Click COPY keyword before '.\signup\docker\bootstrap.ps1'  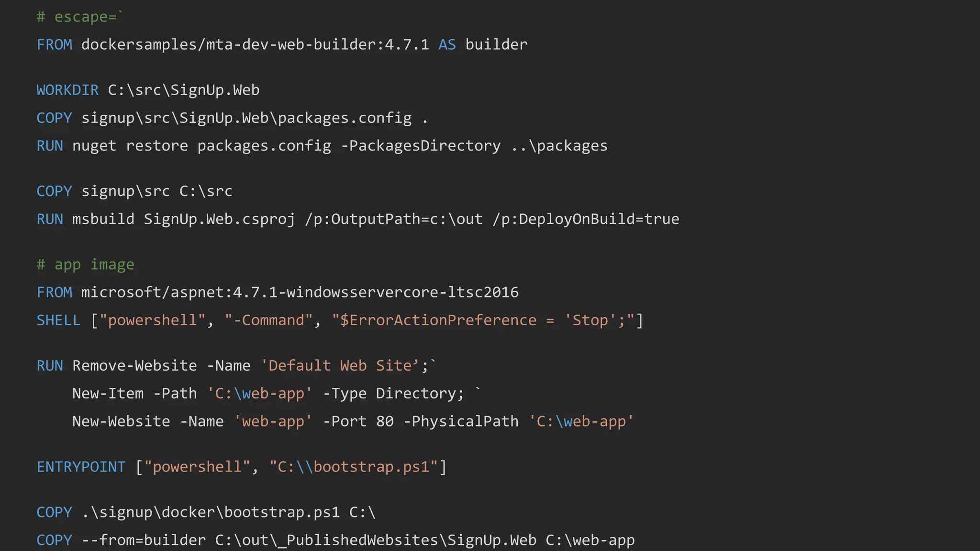point(54,512)
